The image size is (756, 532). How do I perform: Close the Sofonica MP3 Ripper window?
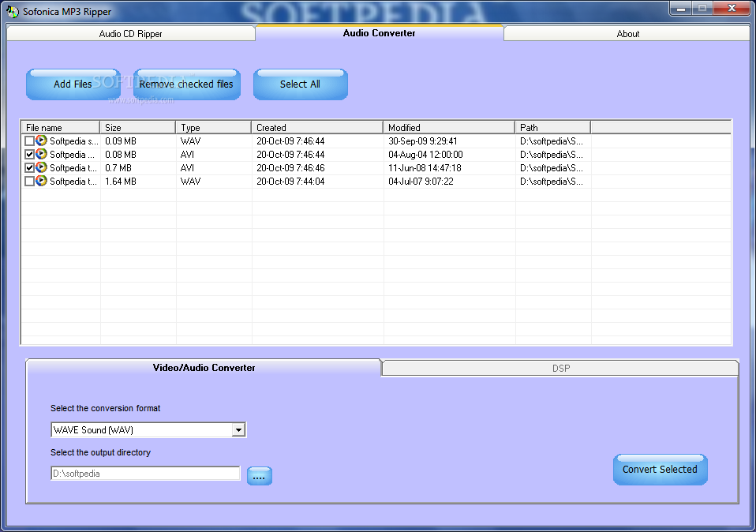(x=732, y=8)
